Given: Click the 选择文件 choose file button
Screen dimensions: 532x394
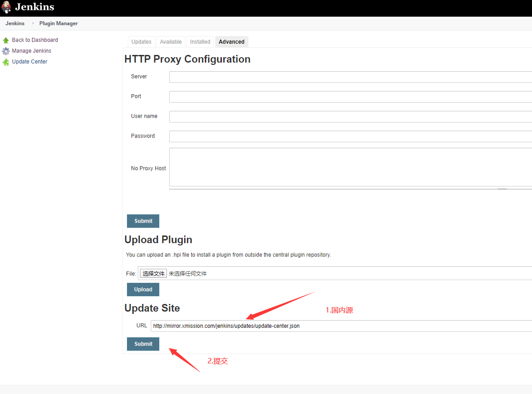Looking at the screenshot, I should pyautogui.click(x=153, y=273).
